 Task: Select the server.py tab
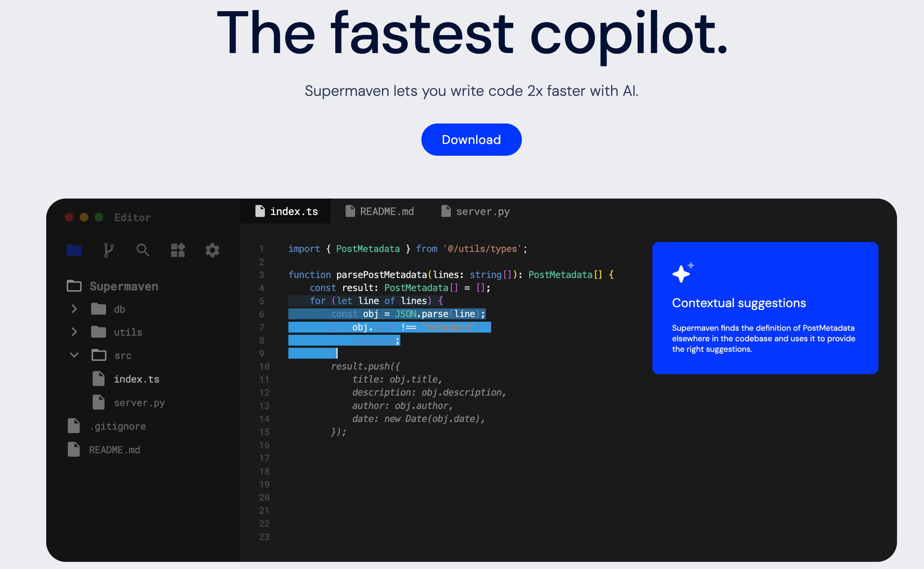(x=477, y=211)
